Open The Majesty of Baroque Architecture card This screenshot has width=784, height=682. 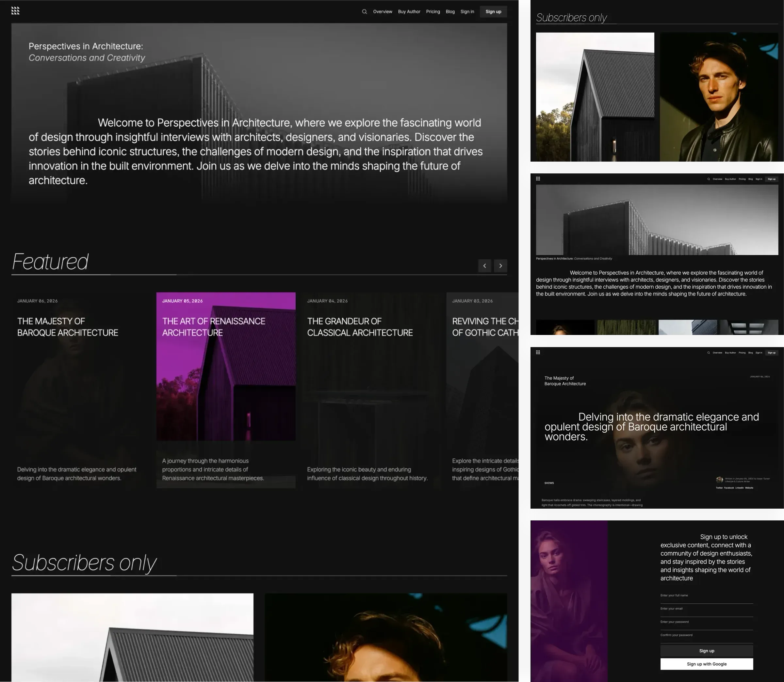(81, 390)
